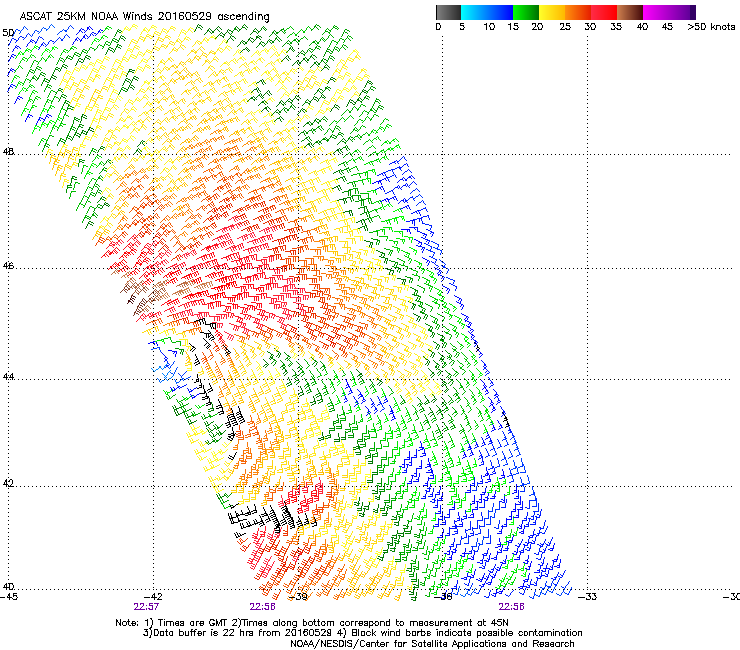Click the latitude label '48' on left axis
The image size is (740, 650).
[8, 152]
